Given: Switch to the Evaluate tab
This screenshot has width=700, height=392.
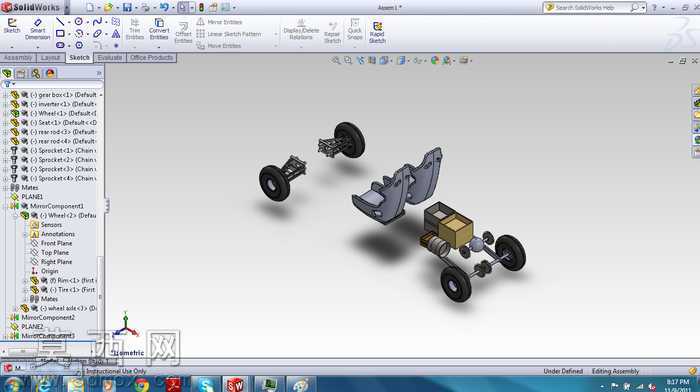Looking at the screenshot, I should tap(110, 58).
